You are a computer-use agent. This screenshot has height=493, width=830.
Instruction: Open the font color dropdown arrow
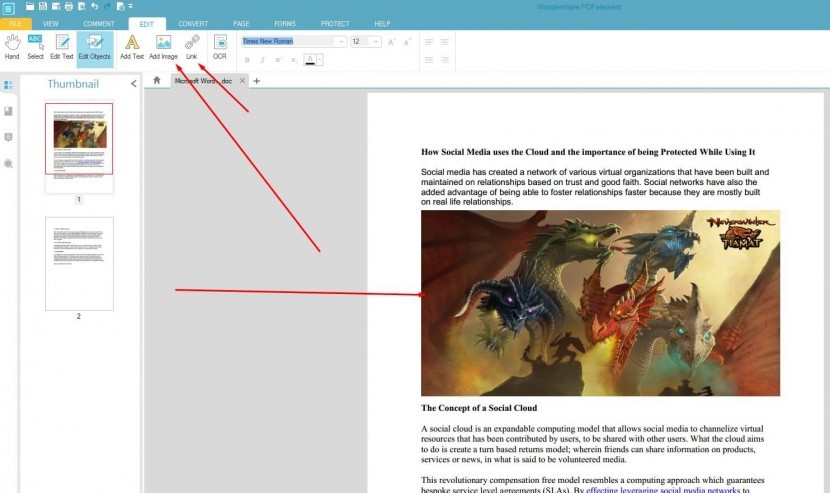320,59
